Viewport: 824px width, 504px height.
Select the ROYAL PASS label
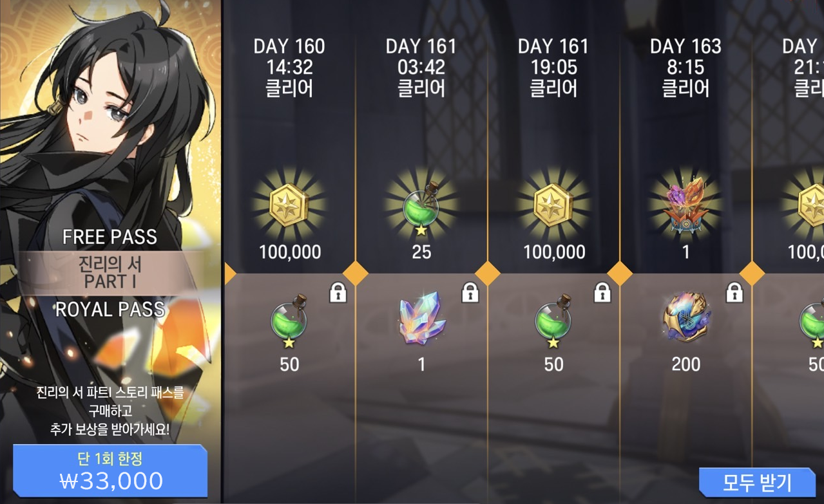point(110,310)
